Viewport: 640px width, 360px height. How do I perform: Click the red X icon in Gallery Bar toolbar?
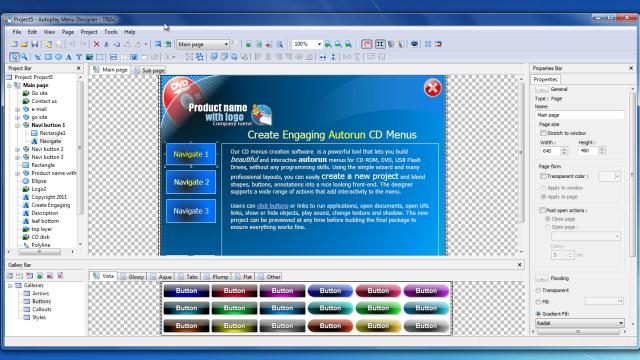(x=29, y=276)
